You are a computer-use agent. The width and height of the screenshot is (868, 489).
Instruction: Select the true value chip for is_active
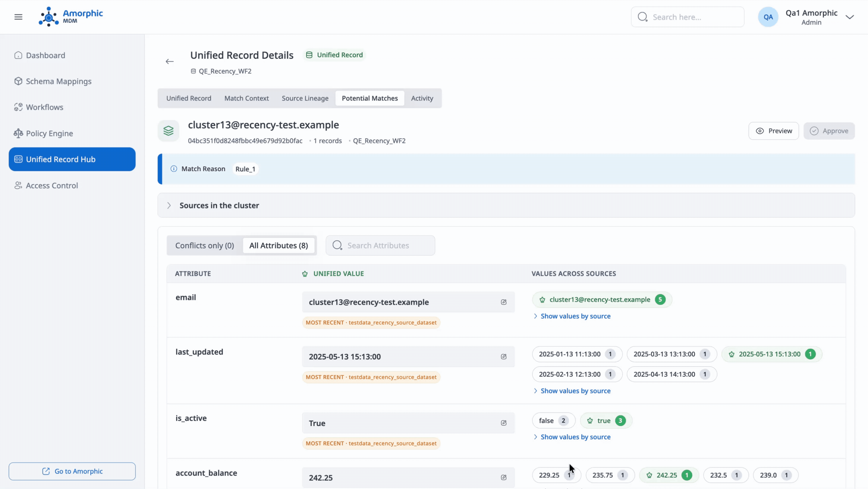606,421
